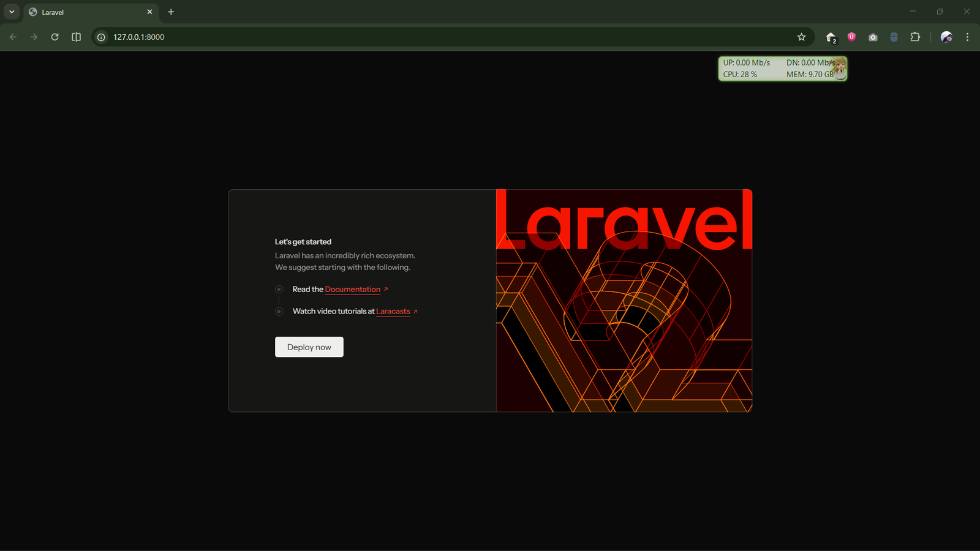The width and height of the screenshot is (980, 551).
Task: Open the Documentation link
Action: pos(353,289)
